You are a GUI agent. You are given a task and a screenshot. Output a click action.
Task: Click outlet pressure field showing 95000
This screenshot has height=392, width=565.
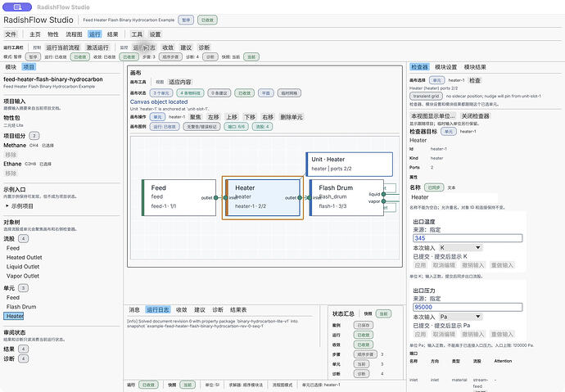click(468, 307)
